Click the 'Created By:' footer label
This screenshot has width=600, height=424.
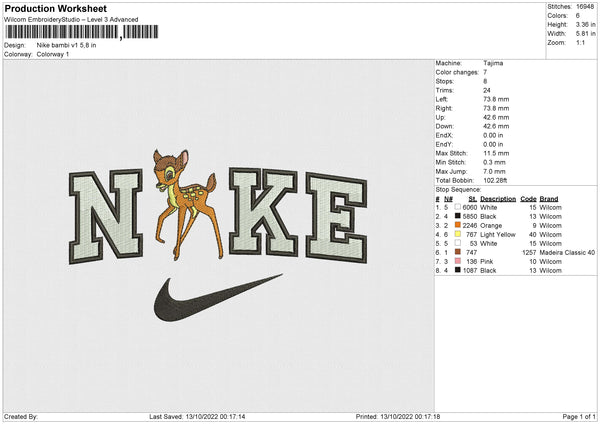coord(21,416)
